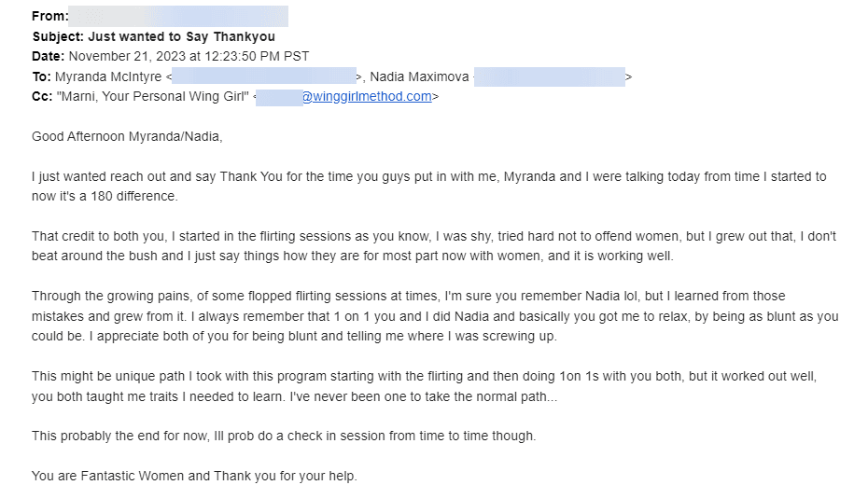Screen dimensions: 868x499
Task: Click the greeting Good Afternoon Myranda/Nadia
Action: click(x=127, y=137)
